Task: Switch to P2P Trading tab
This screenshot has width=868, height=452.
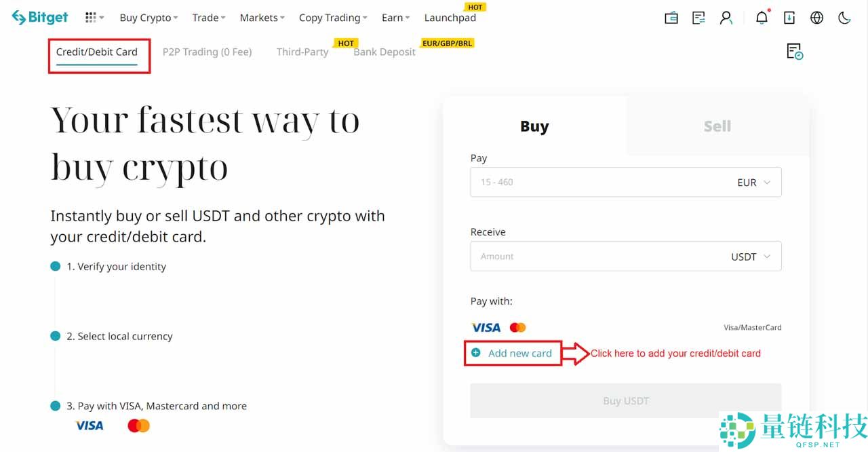Action: [x=207, y=52]
